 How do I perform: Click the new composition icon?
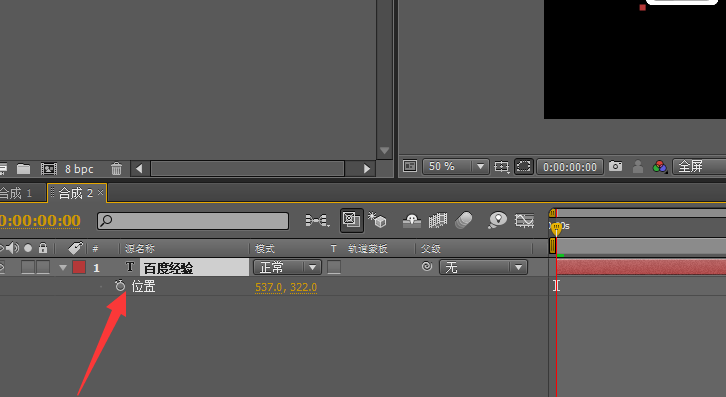point(49,169)
